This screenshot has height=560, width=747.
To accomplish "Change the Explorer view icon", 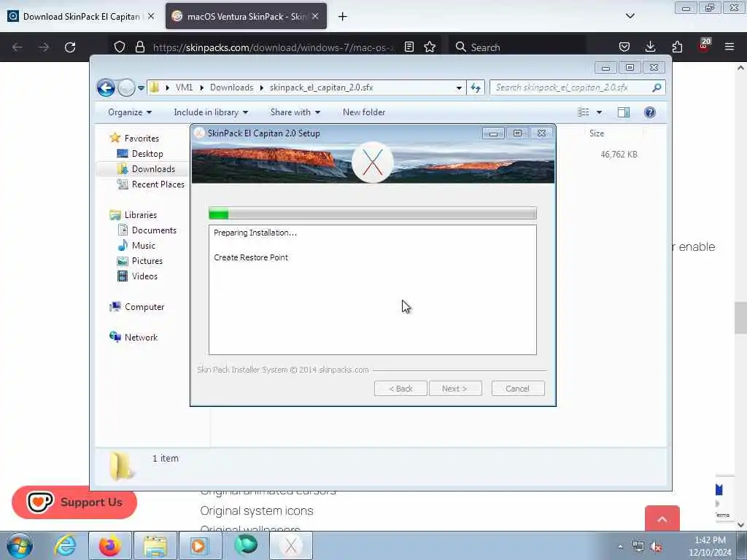I will (583, 112).
